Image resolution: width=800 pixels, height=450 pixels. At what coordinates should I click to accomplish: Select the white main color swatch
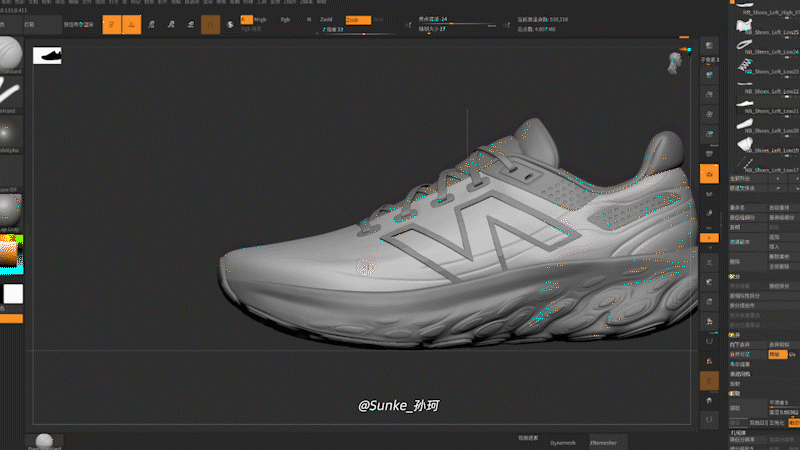(13, 294)
